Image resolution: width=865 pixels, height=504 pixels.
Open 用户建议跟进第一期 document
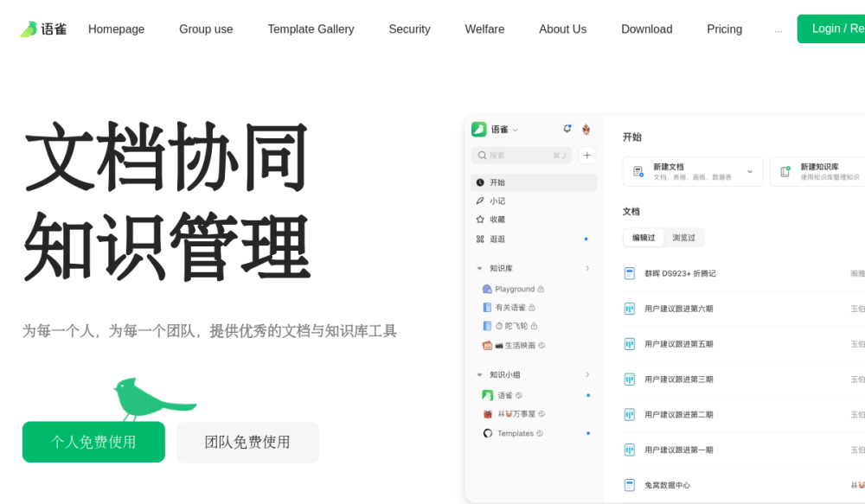pyautogui.click(x=679, y=450)
